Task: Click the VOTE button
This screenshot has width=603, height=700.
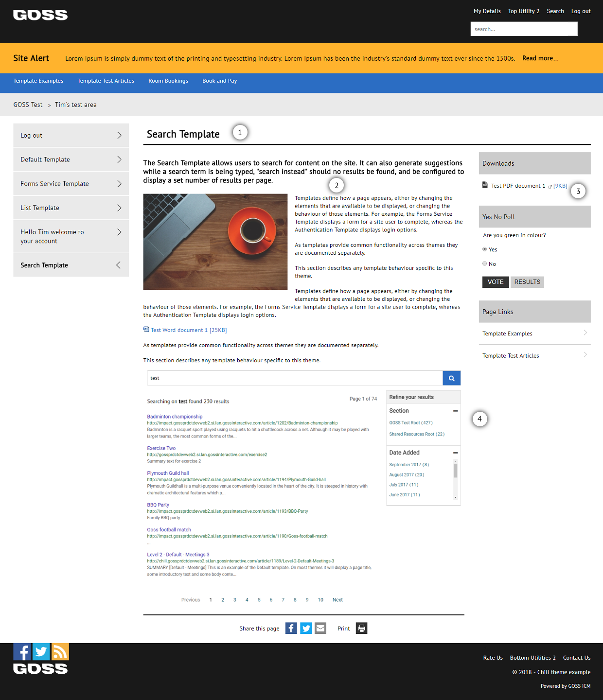Action: [x=496, y=282]
